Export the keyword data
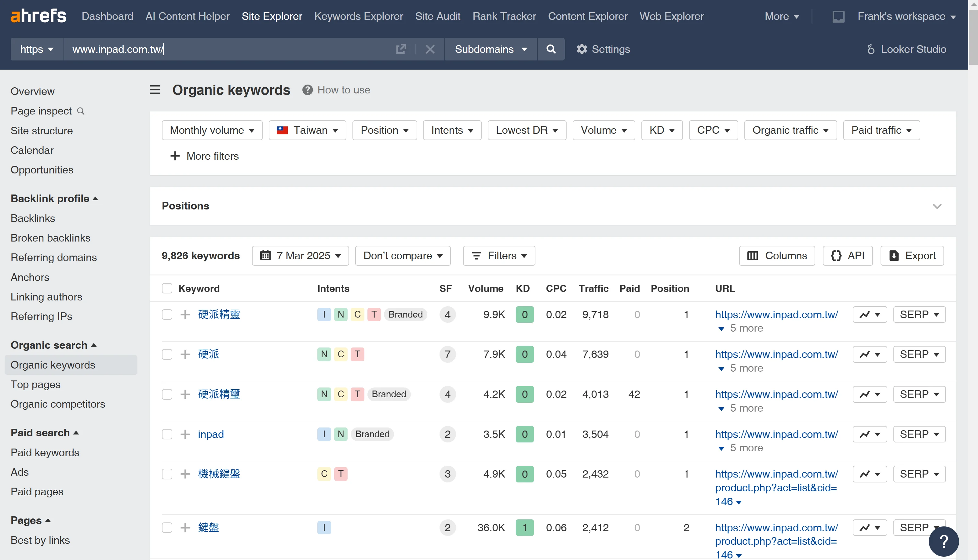Viewport: 978px width, 560px height. pyautogui.click(x=912, y=255)
